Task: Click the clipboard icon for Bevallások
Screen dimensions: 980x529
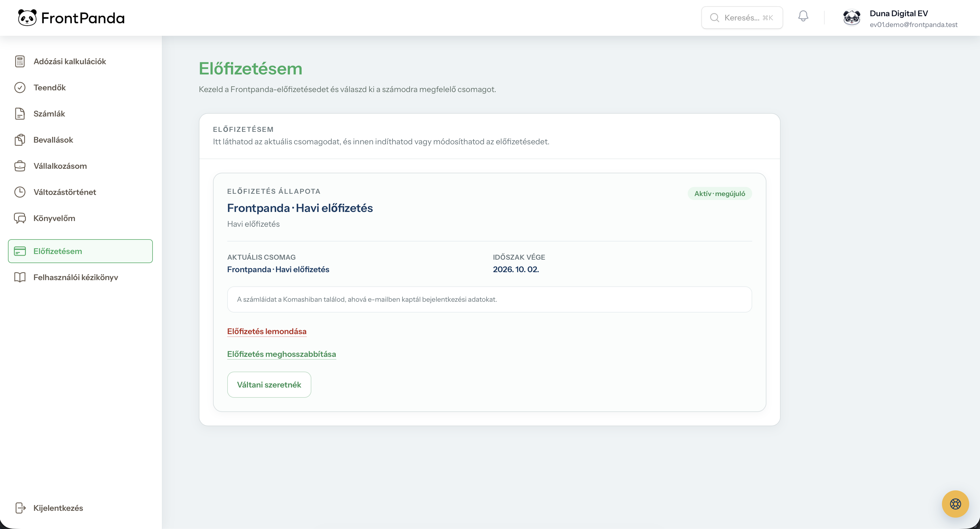Action: click(20, 140)
